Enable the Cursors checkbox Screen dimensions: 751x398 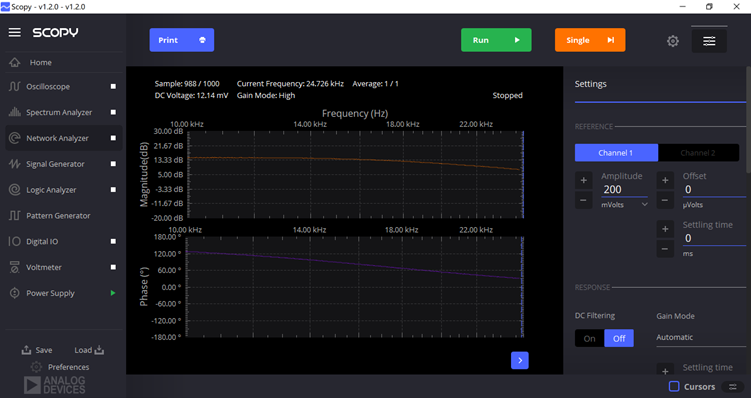tap(674, 386)
